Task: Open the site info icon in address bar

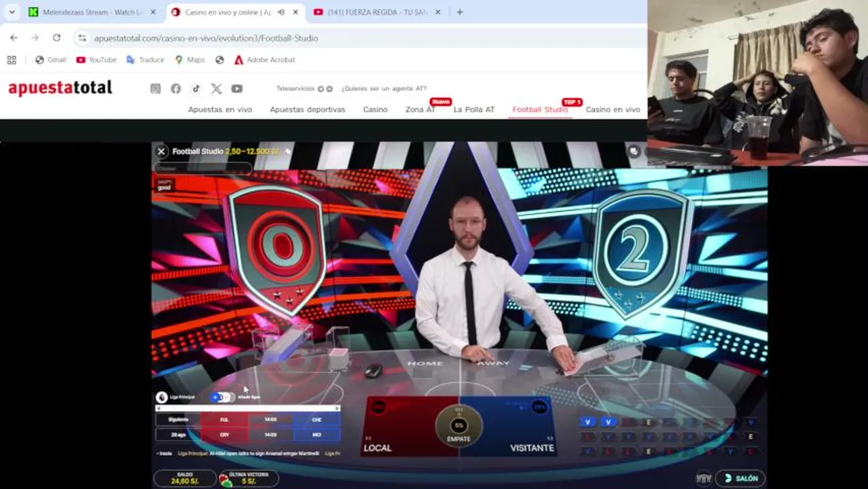Action: point(82,38)
